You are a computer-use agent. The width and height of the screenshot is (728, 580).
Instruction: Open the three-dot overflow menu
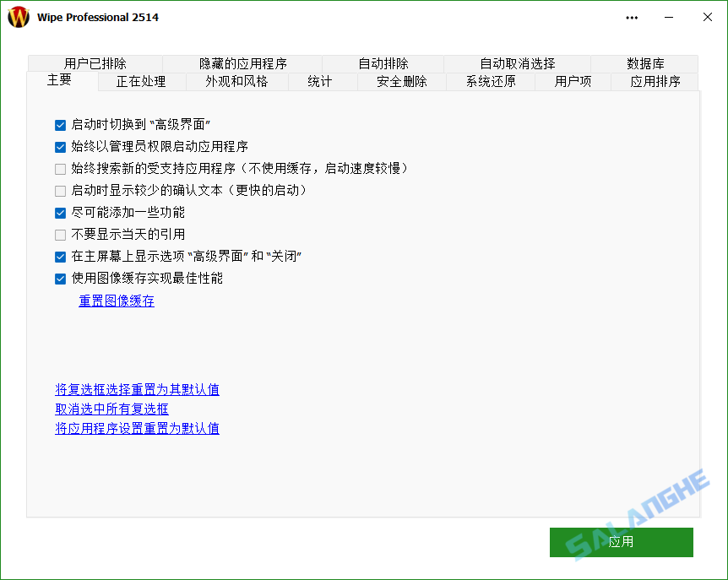631,17
